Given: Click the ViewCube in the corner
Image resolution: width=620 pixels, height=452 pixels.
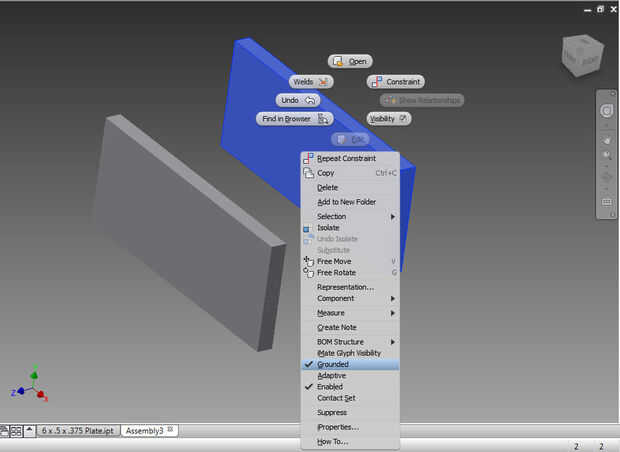Looking at the screenshot, I should pos(582,55).
